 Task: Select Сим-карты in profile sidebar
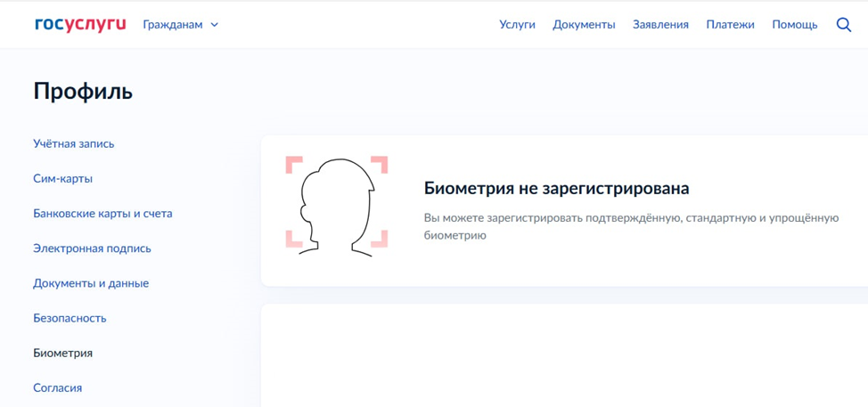coord(63,178)
